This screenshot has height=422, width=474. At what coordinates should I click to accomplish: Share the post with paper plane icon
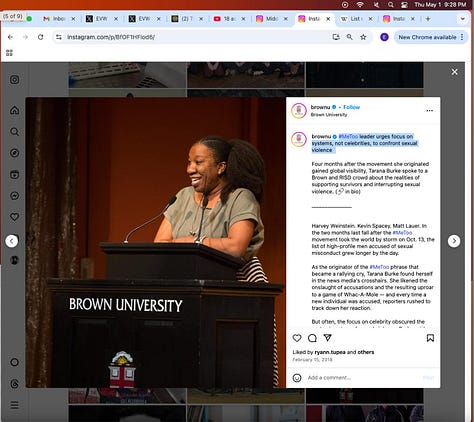[x=328, y=338]
